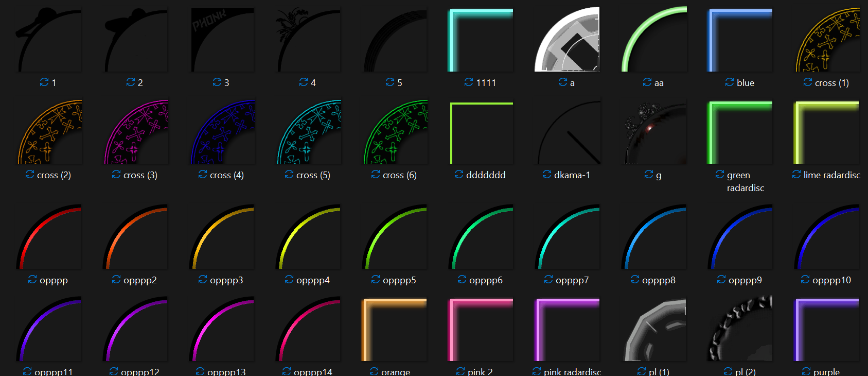Click the sync icon beside lime radardisc
The width and height of the screenshot is (868, 376).
point(796,175)
